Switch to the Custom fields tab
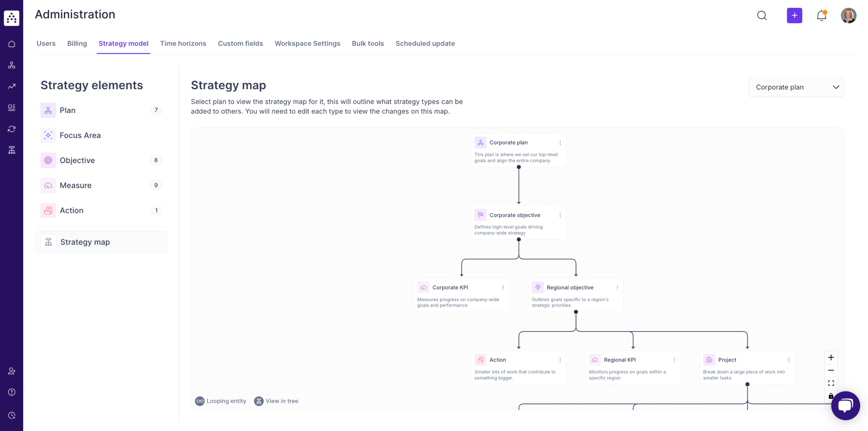The width and height of the screenshot is (868, 431). (240, 43)
